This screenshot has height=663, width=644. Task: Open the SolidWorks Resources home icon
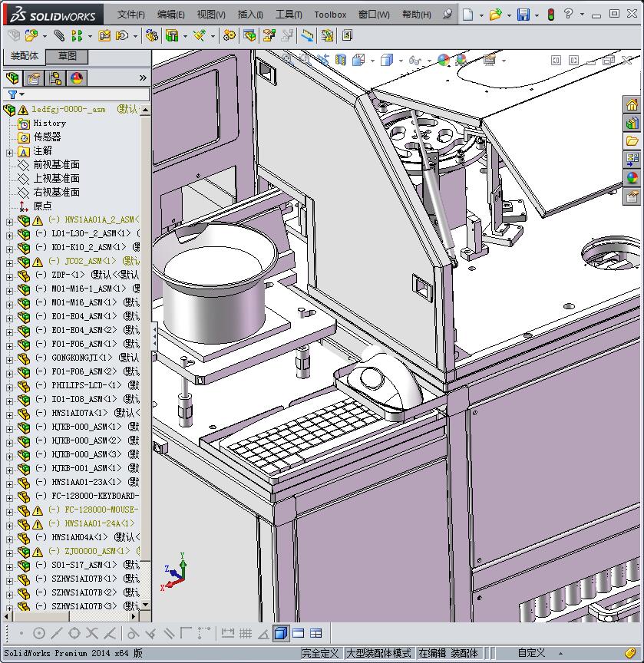[x=632, y=105]
